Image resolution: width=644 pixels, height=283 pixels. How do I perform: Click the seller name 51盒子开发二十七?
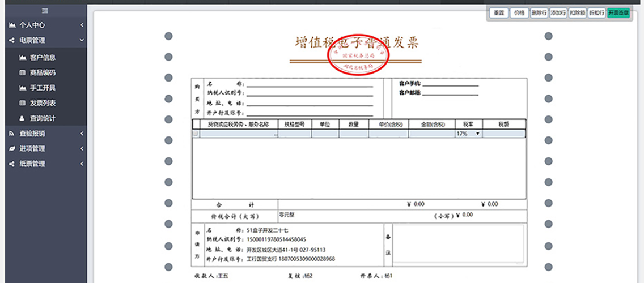pos(267,230)
